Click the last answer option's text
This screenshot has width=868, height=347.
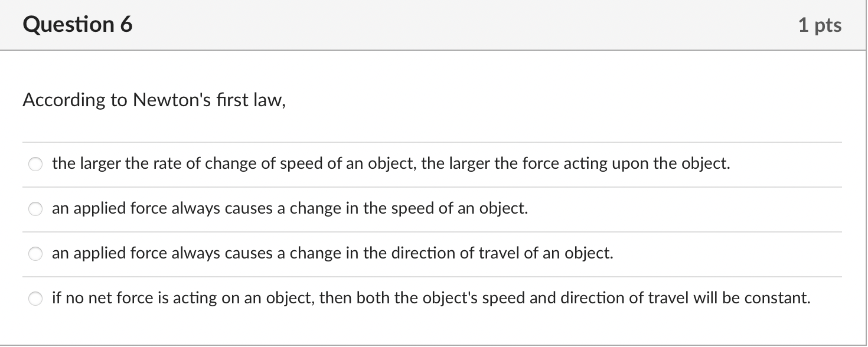pos(431,298)
